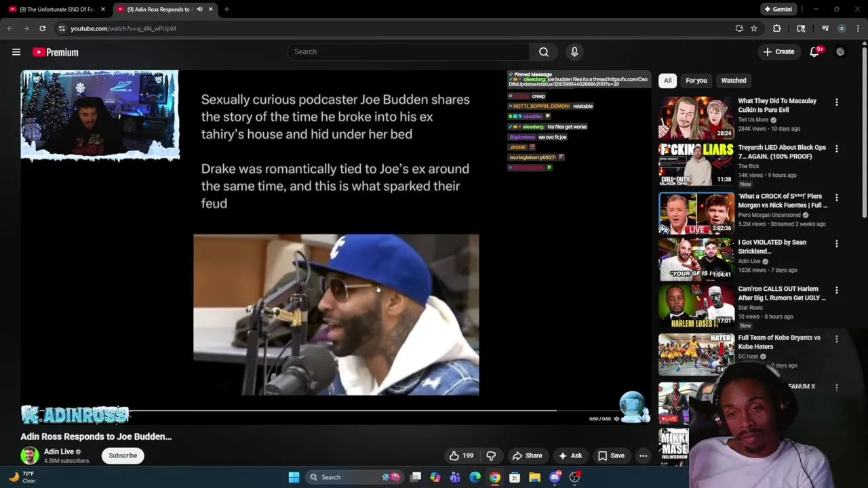Click the YouTube search input field

(x=409, y=52)
